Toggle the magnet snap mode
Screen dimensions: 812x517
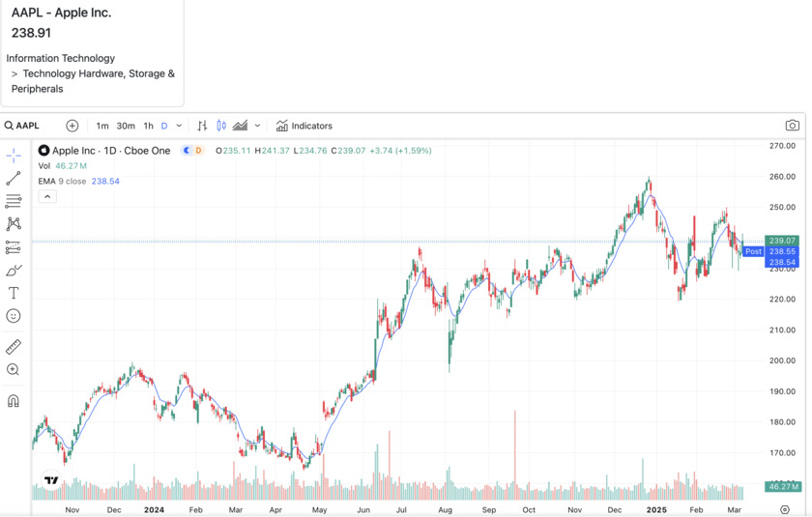(14, 401)
